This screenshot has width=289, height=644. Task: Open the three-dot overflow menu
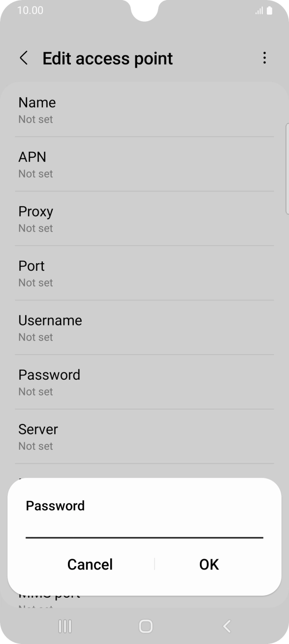[x=264, y=58]
